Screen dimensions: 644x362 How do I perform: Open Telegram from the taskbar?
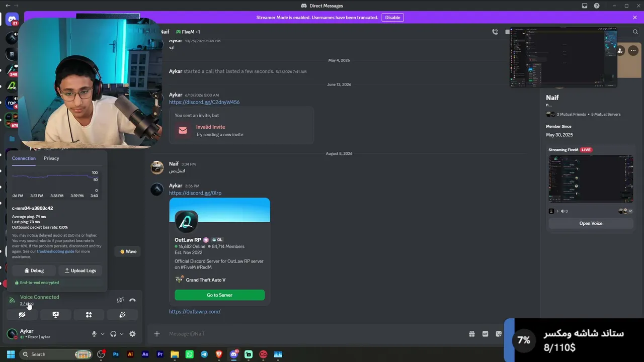(x=204, y=354)
